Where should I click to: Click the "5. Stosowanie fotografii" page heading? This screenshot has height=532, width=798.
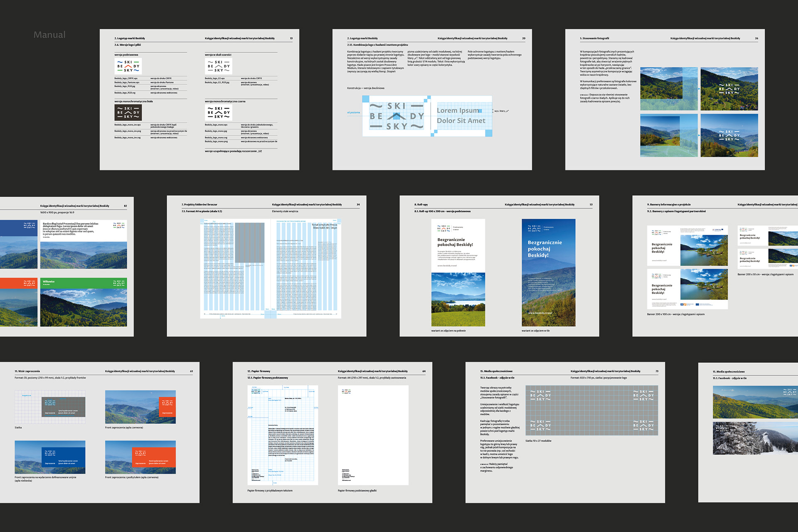[594, 38]
